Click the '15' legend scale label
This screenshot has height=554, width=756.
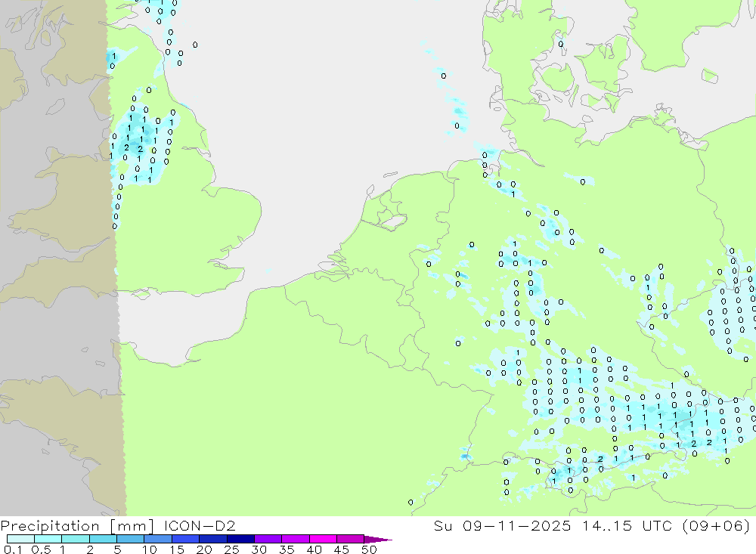click(177, 549)
